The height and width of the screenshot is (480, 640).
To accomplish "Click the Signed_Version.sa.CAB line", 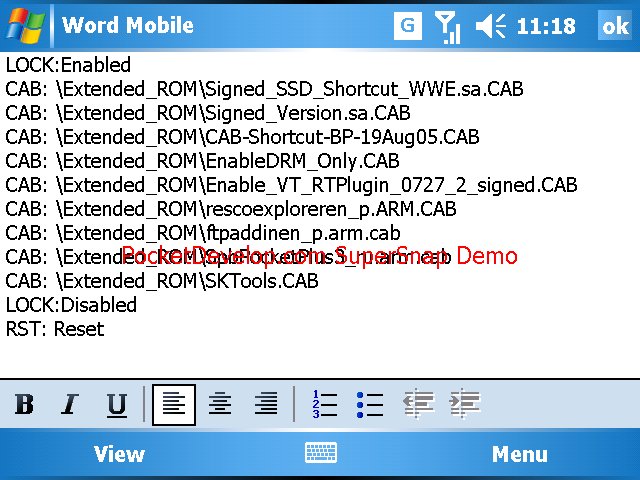I will (x=208, y=113).
